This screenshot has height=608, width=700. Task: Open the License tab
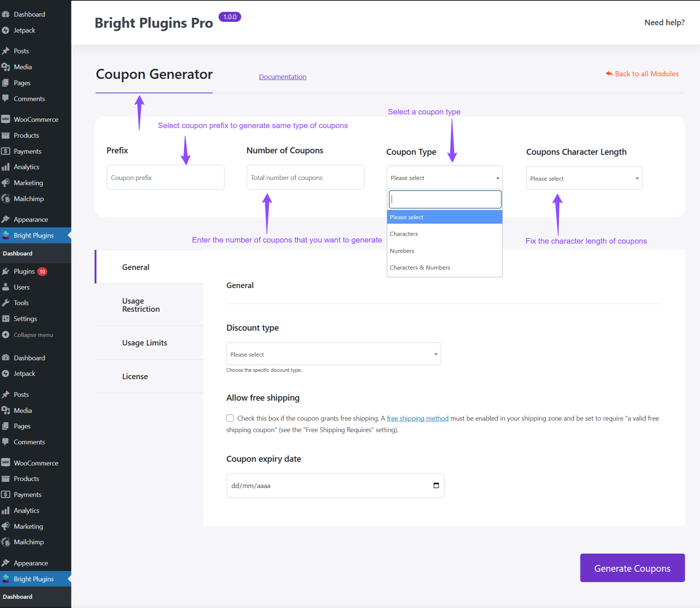135,377
